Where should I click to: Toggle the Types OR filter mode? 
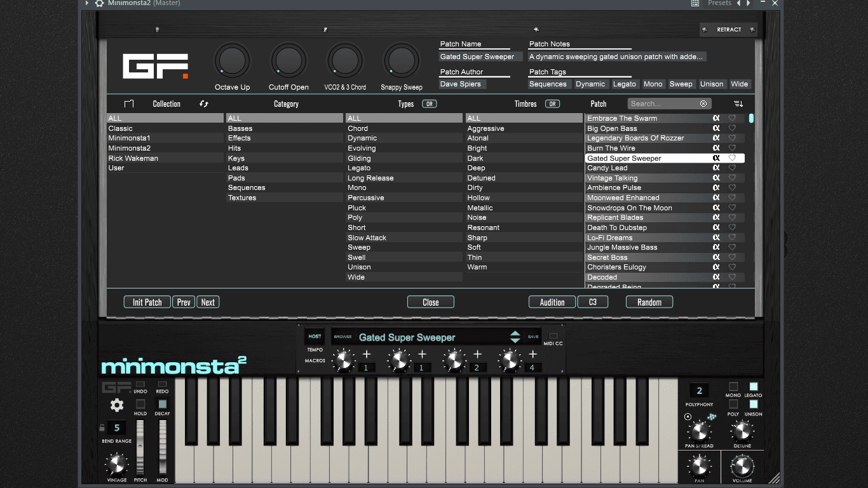(430, 104)
